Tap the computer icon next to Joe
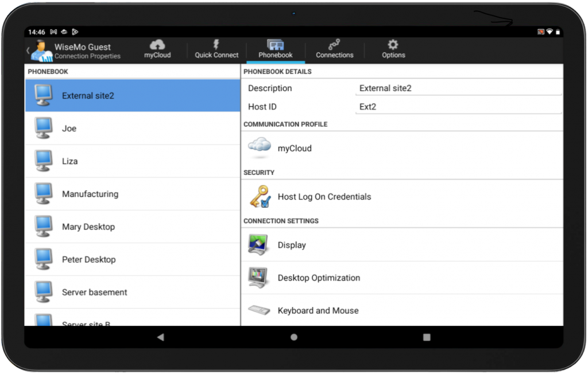Image resolution: width=588 pixels, height=374 pixels. (42, 128)
